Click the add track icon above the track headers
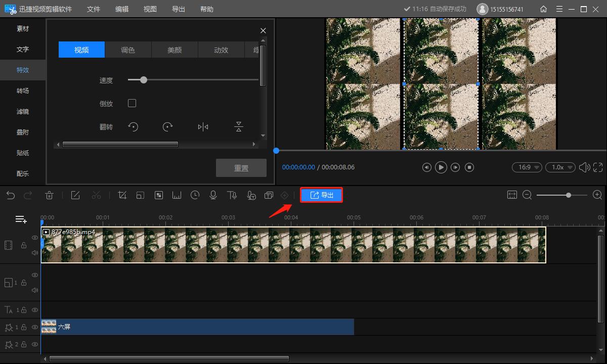 [x=21, y=219]
